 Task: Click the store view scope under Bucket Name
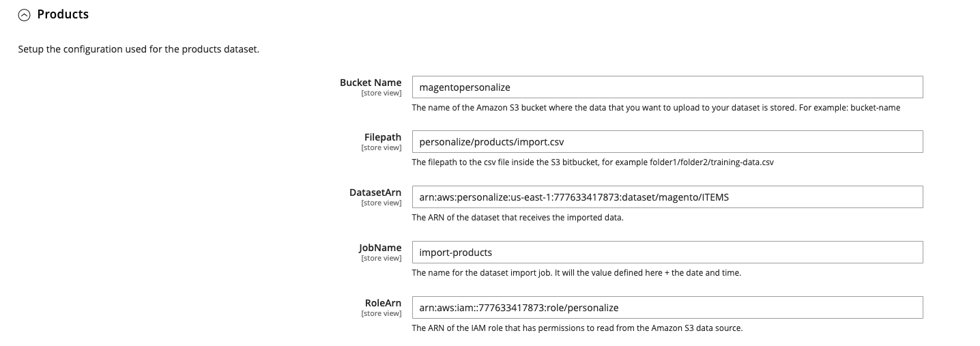[381, 93]
